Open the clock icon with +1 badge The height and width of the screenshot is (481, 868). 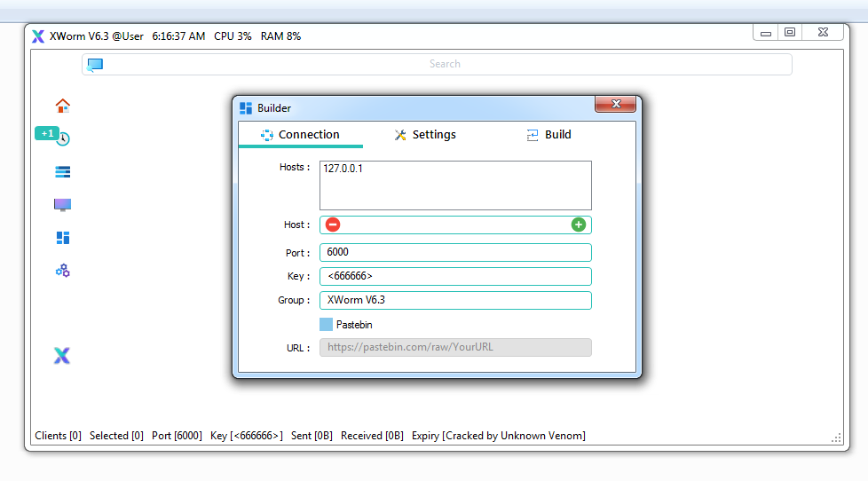(62, 139)
